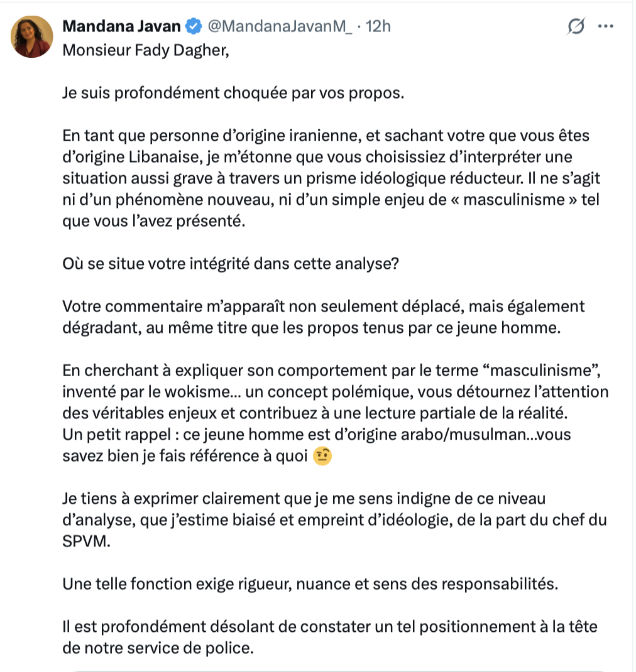Screen dimensions: 636x672
Task: Click the raised-eyebrow face emoji
Action: (322, 457)
